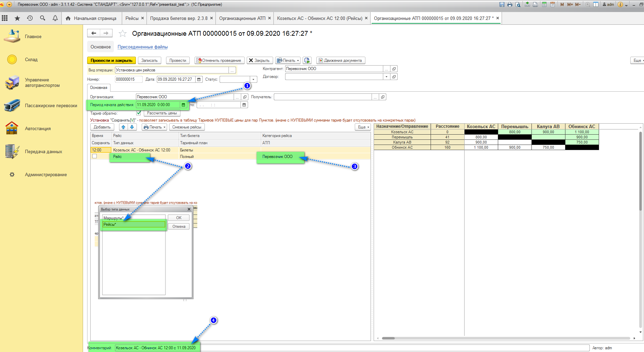Open the notifications bell icon
The height and width of the screenshot is (352, 644).
point(55,18)
